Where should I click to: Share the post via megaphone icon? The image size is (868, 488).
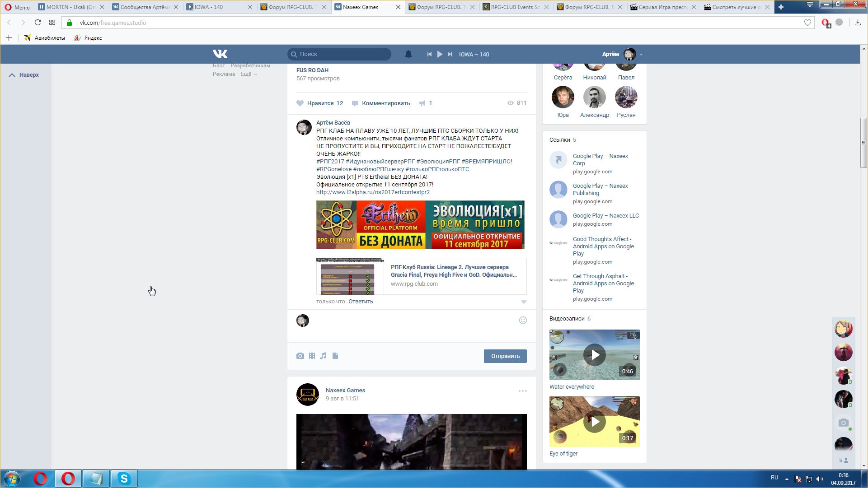pyautogui.click(x=425, y=103)
